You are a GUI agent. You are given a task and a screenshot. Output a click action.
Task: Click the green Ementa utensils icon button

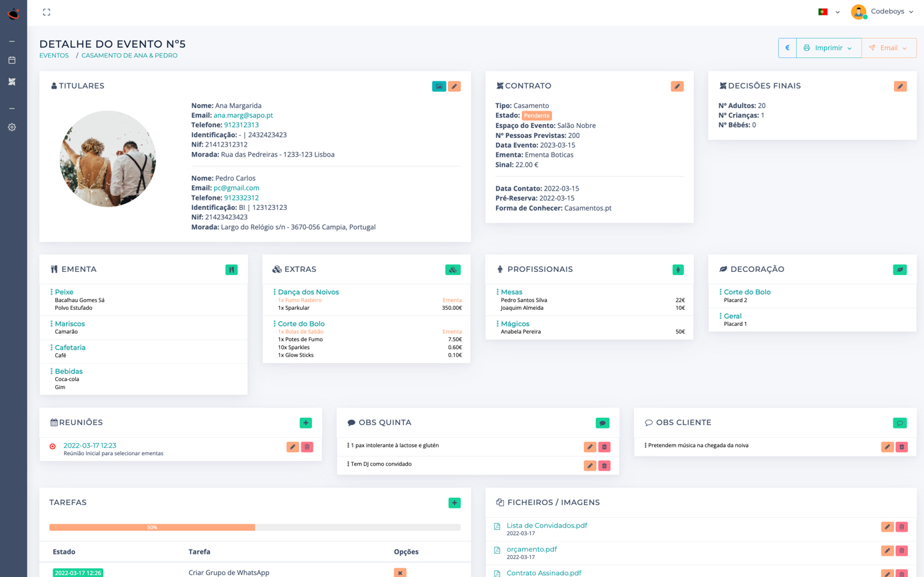pos(231,270)
